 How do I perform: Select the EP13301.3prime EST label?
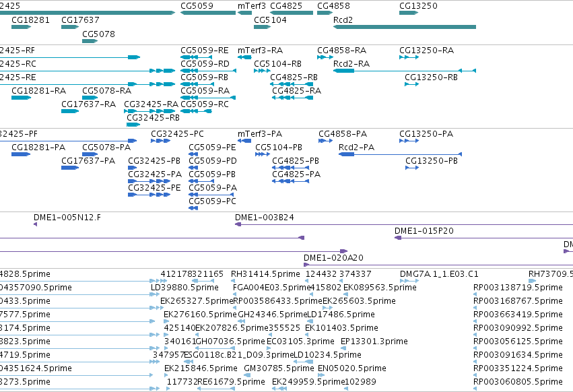tap(374, 341)
